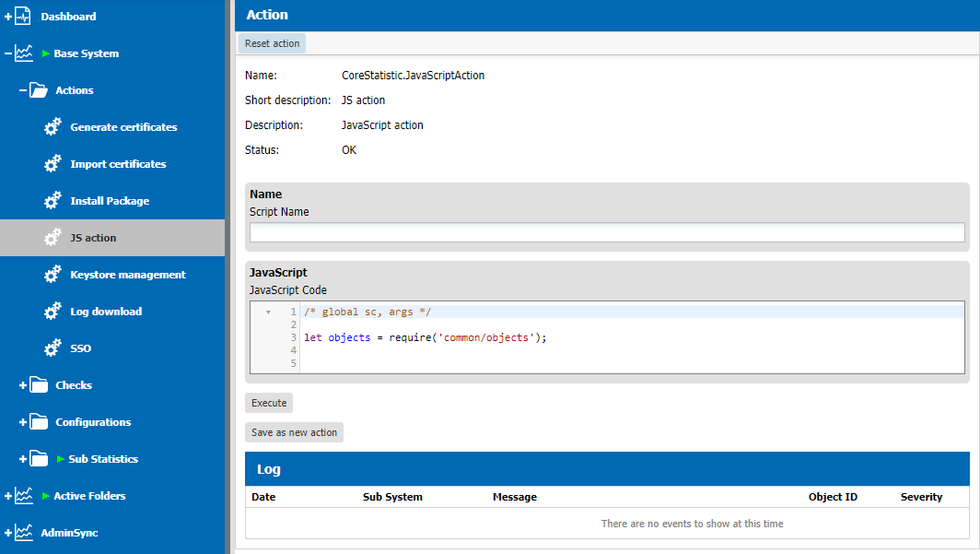Click the Execute button
The width and height of the screenshot is (980, 554).
[x=269, y=403]
